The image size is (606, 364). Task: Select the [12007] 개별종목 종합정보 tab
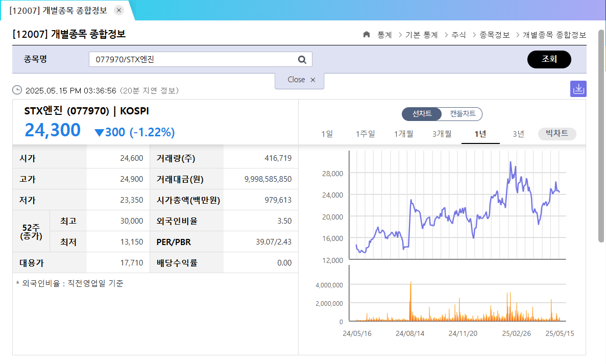[58, 10]
